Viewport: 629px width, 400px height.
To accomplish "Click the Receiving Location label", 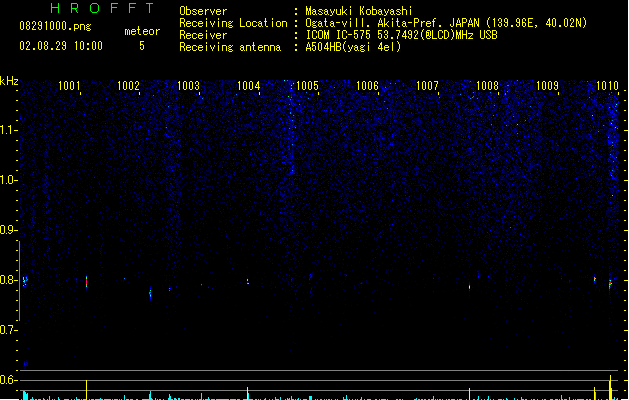I will click(233, 23).
